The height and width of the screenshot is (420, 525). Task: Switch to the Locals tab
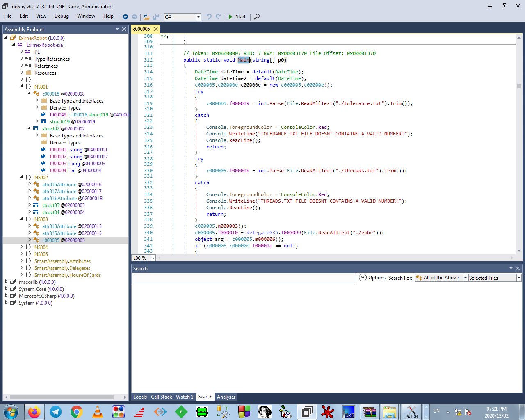140,397
